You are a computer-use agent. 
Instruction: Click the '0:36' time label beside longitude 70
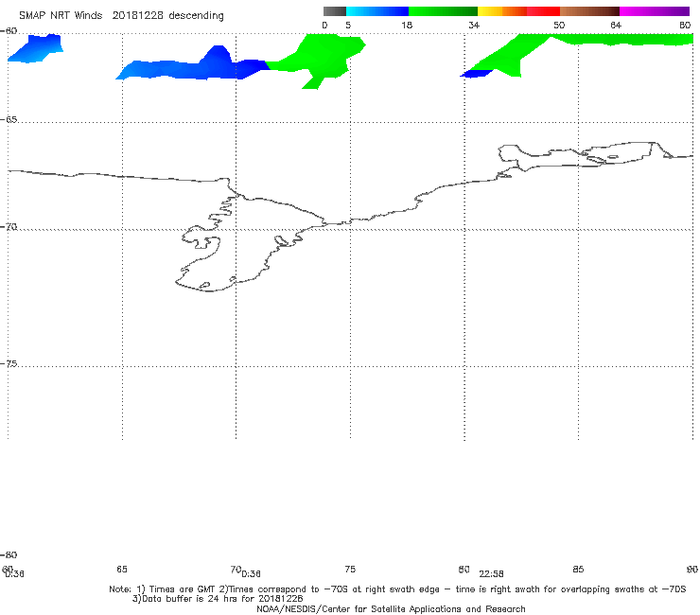pyautogui.click(x=252, y=574)
